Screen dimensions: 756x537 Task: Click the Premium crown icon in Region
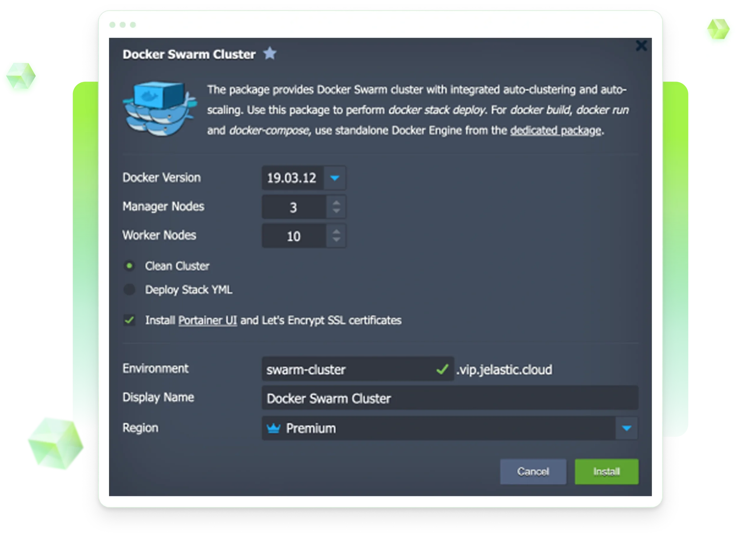coord(273,428)
